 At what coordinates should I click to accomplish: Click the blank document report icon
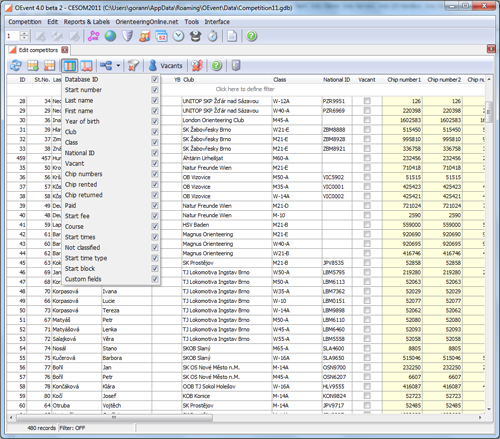point(232,36)
